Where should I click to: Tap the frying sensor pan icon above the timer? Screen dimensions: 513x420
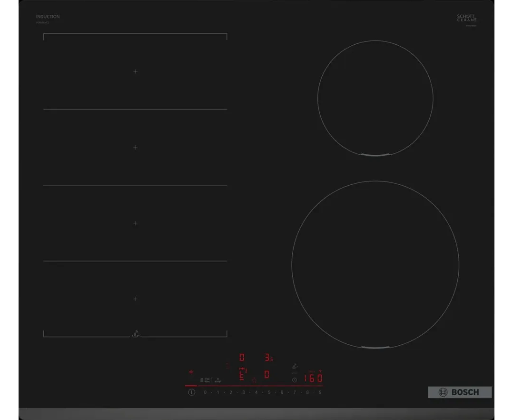295,367
